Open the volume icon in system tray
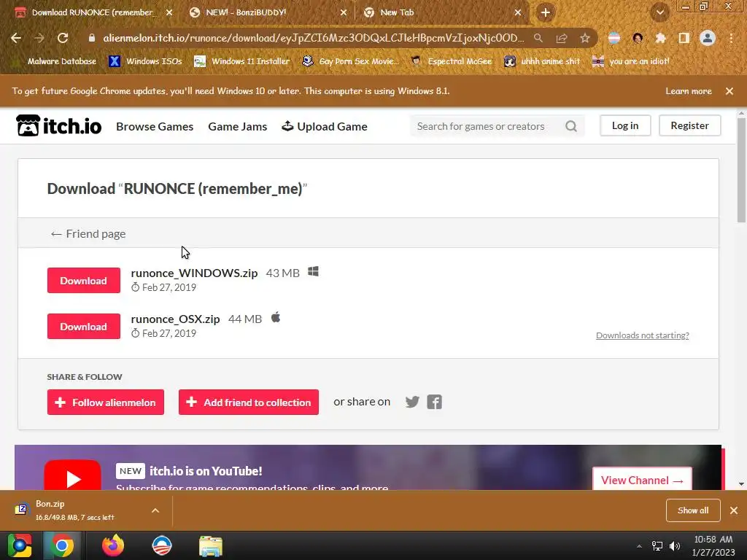Screen dimensions: 747x560 pos(675,545)
